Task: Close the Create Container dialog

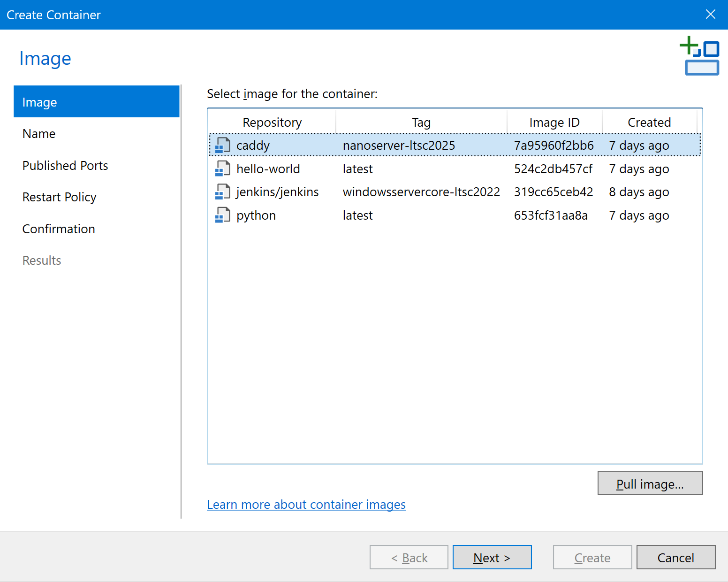Action: (710, 15)
